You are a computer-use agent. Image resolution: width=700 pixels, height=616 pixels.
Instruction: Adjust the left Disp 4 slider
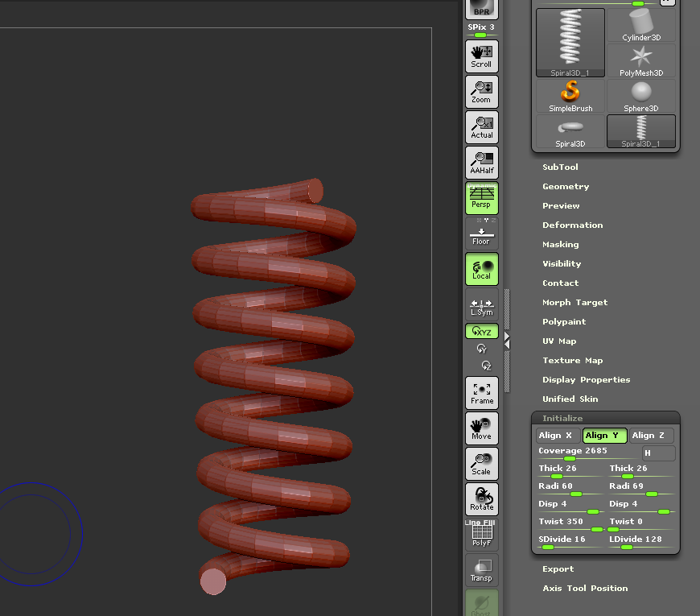pos(570,507)
